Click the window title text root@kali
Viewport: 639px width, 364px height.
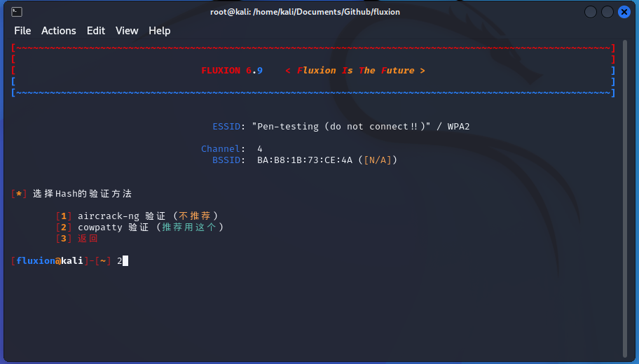click(x=305, y=12)
